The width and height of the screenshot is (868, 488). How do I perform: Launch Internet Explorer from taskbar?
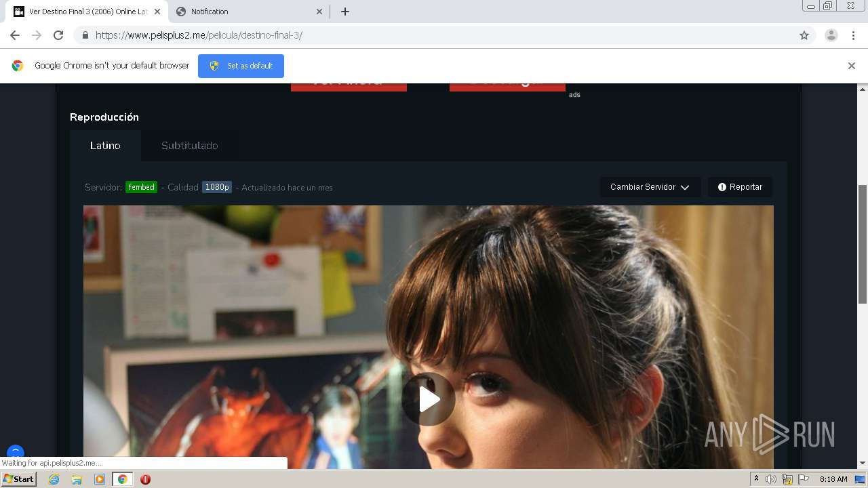(54, 479)
